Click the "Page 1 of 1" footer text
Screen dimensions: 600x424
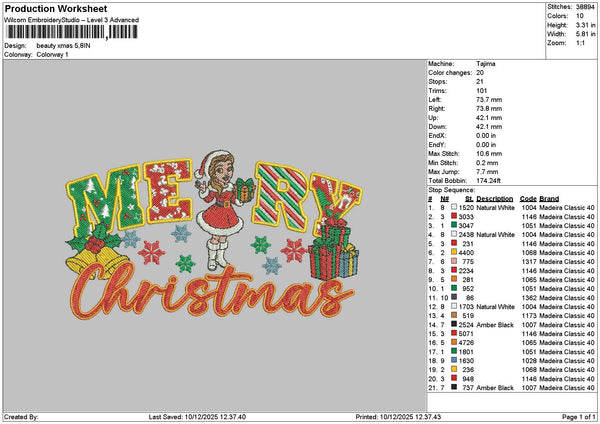point(579,417)
